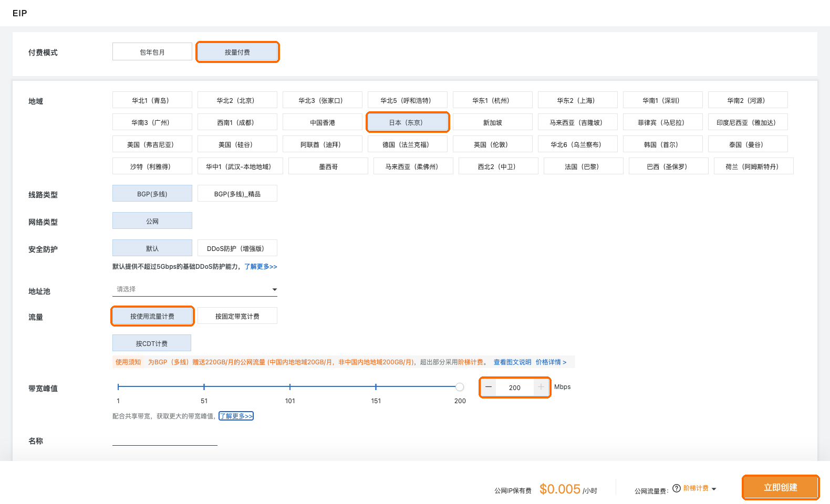Screen dimensions: 830x504
Task: Select the BGP(多线)_精品 line type
Action: click(x=237, y=194)
